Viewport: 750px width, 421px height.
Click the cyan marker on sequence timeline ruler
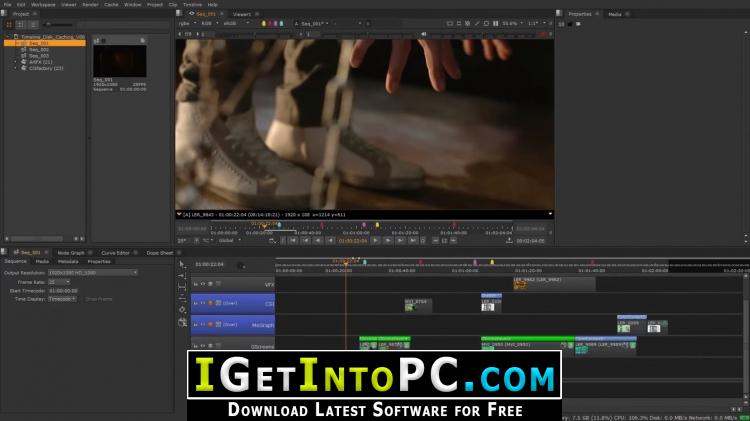364,262
